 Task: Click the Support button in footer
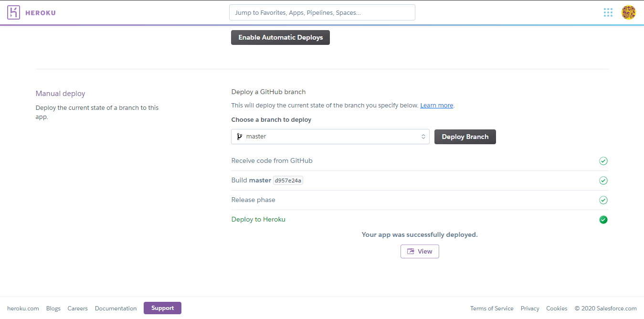pos(162,308)
